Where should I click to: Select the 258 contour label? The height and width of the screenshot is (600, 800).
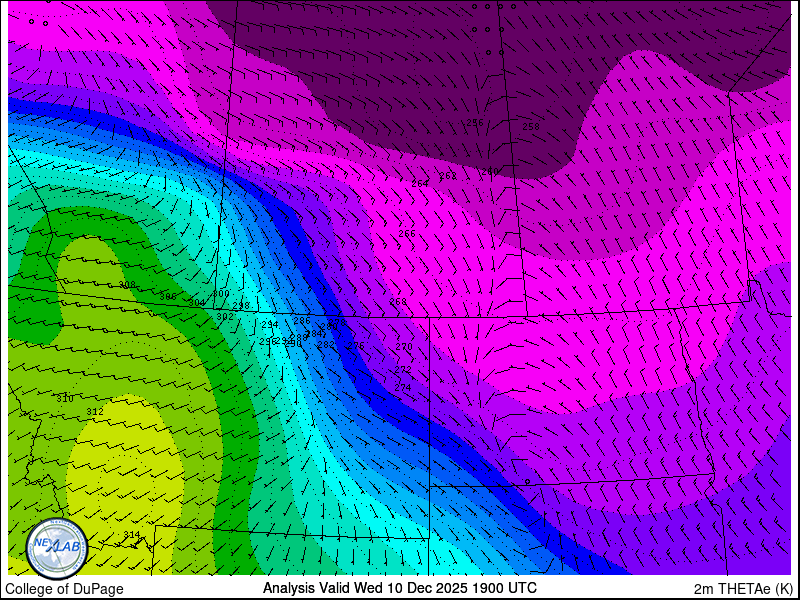531,127
